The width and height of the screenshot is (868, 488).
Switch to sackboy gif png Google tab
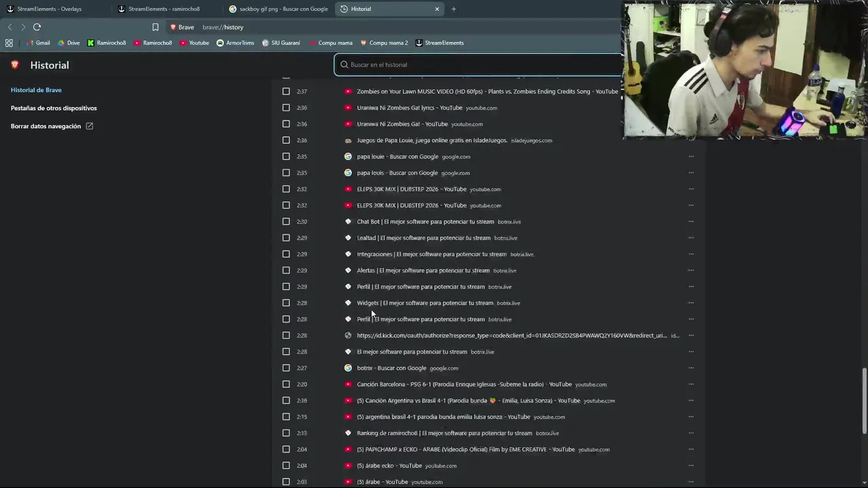pos(279,9)
